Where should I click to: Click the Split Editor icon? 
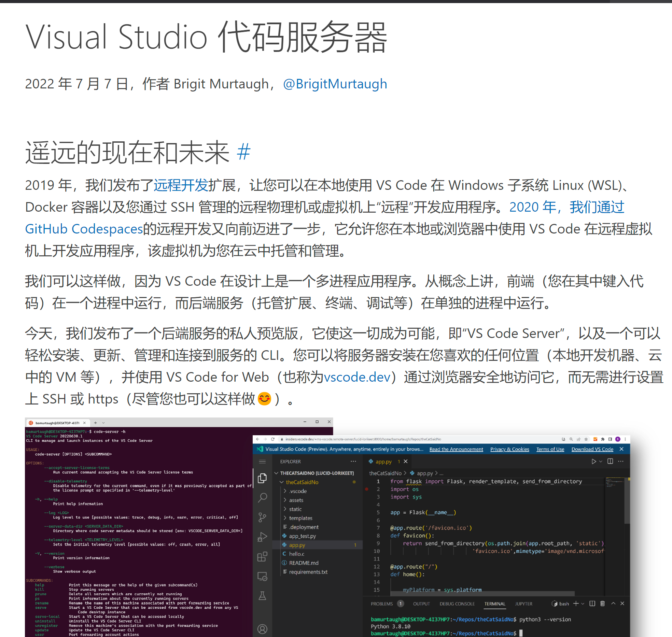(x=610, y=462)
